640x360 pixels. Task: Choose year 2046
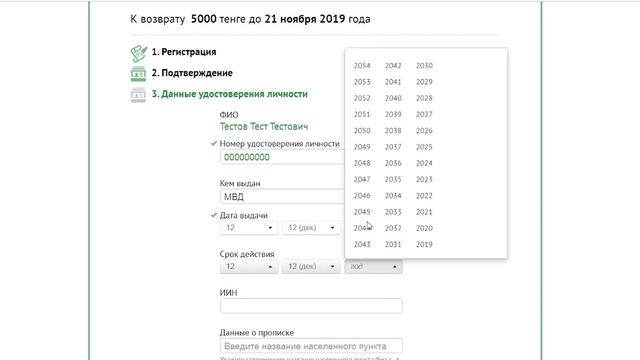(x=362, y=196)
